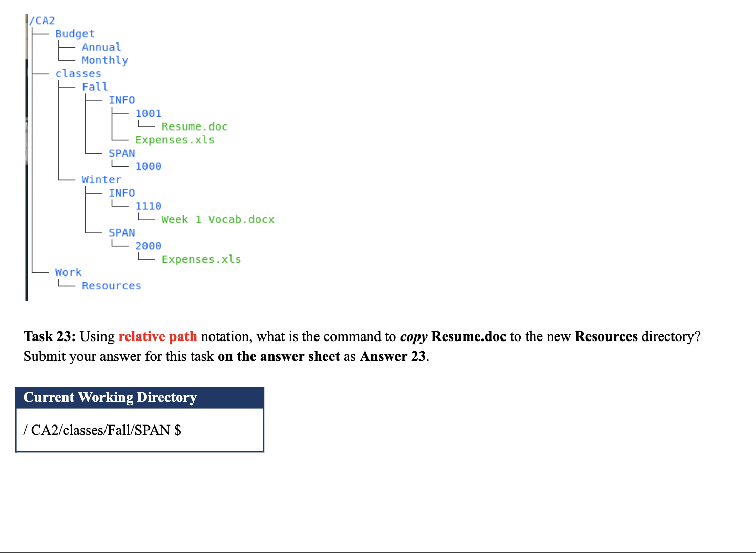Viewport: 756px width, 553px height.
Task: Select the Monthly folder
Action: click(x=105, y=60)
